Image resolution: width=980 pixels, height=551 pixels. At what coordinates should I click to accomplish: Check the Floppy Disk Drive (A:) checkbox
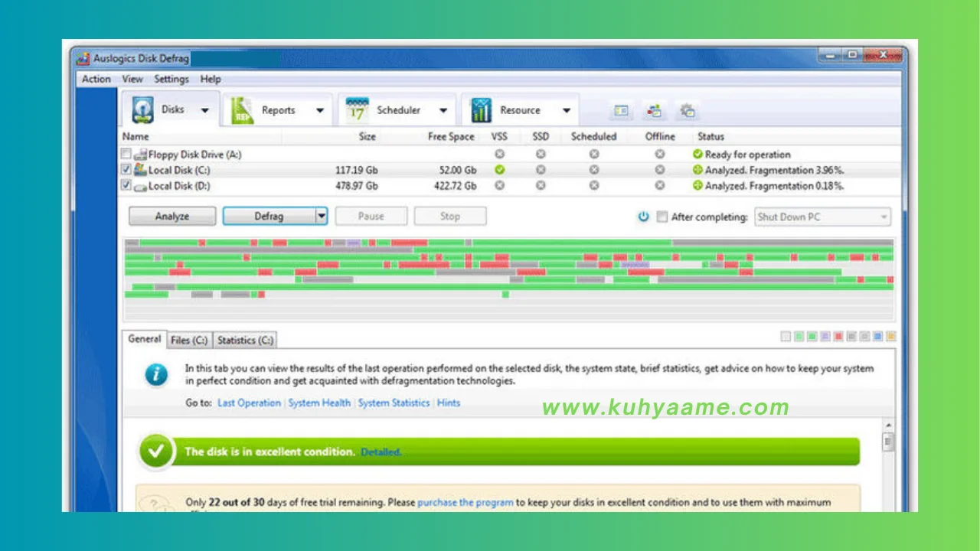[126, 154]
